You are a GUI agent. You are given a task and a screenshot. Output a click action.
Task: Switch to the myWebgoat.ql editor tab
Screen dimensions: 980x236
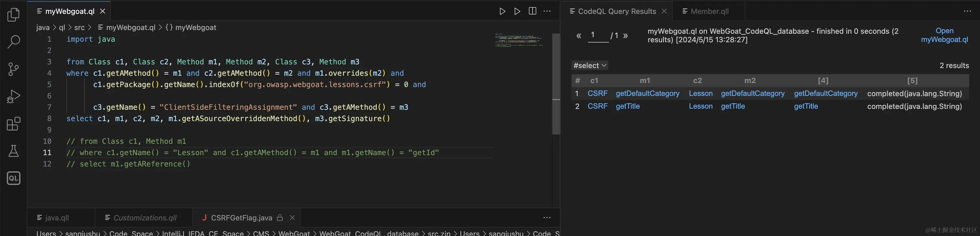point(70,11)
